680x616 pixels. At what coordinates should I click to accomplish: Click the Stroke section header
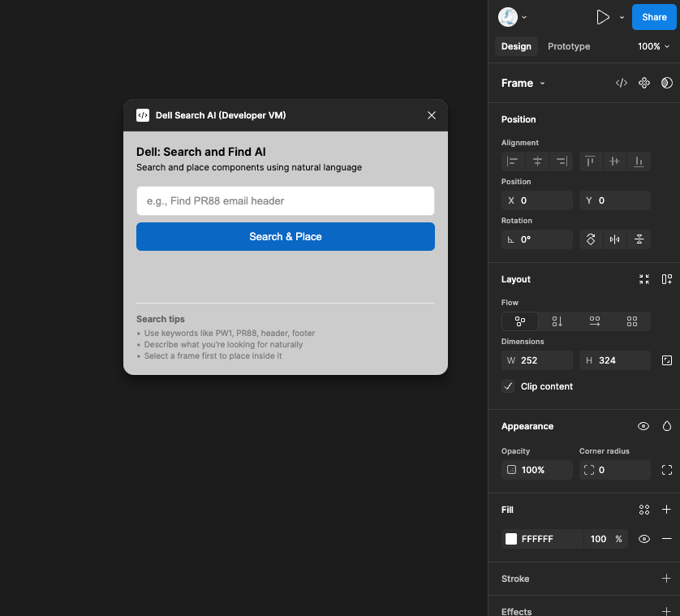coord(515,579)
